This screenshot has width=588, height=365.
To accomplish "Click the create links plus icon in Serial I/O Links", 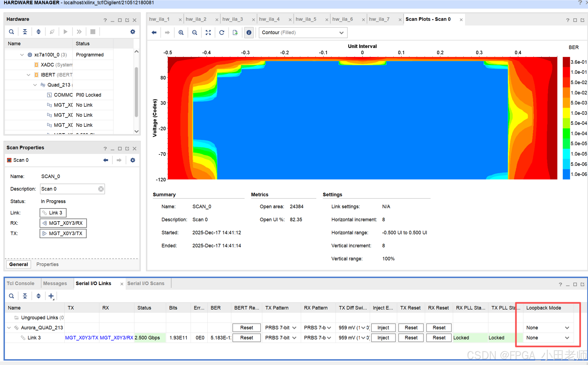I will point(51,296).
